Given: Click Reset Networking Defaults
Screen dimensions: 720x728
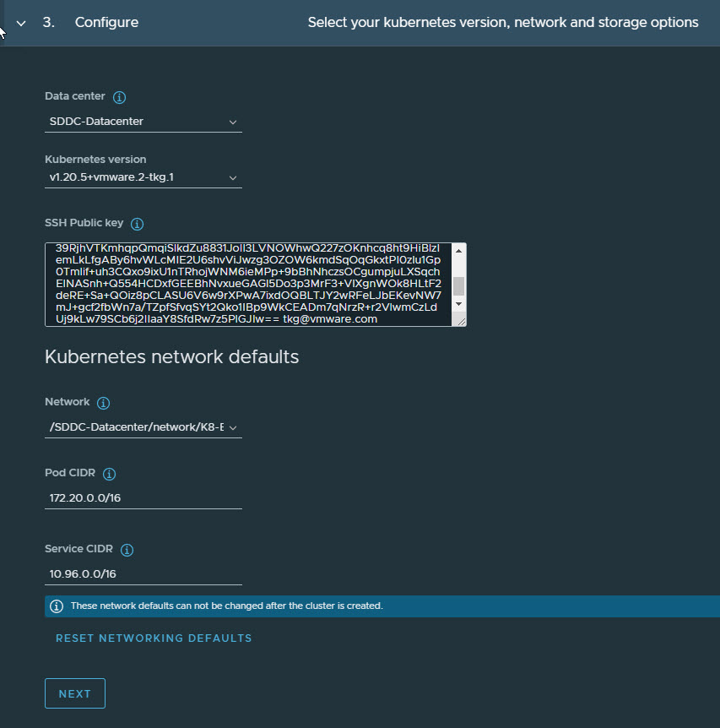Looking at the screenshot, I should point(154,638).
